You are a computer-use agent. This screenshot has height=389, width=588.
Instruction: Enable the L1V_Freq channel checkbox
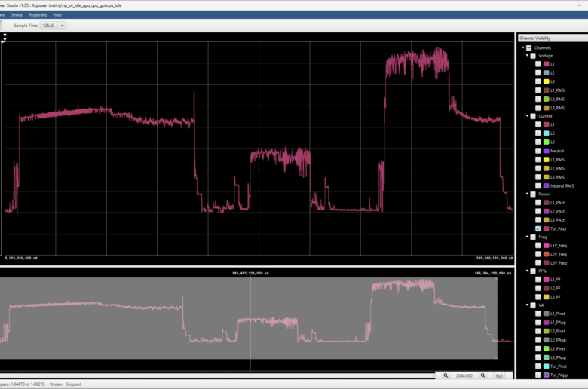[538, 245]
